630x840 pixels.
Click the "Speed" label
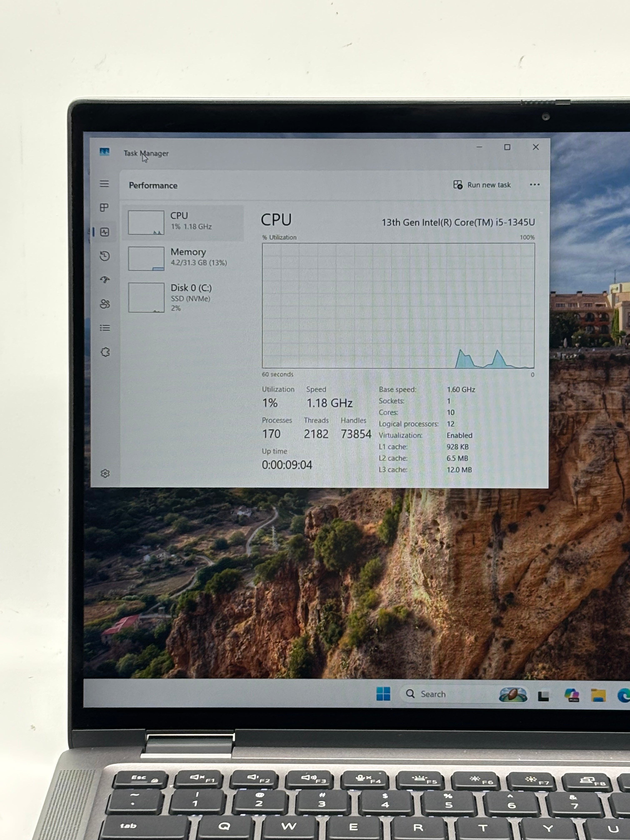(x=316, y=390)
